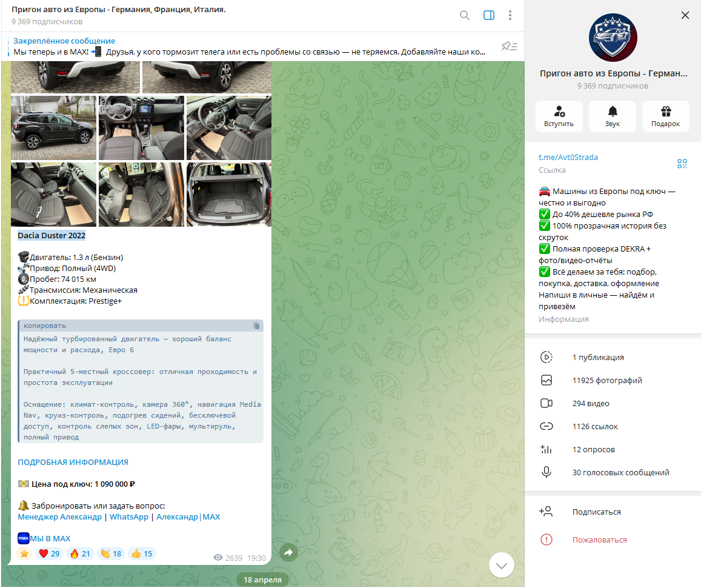This screenshot has width=701, height=588.
Task: Click the channel title in the header
Action: pyautogui.click(x=119, y=9)
